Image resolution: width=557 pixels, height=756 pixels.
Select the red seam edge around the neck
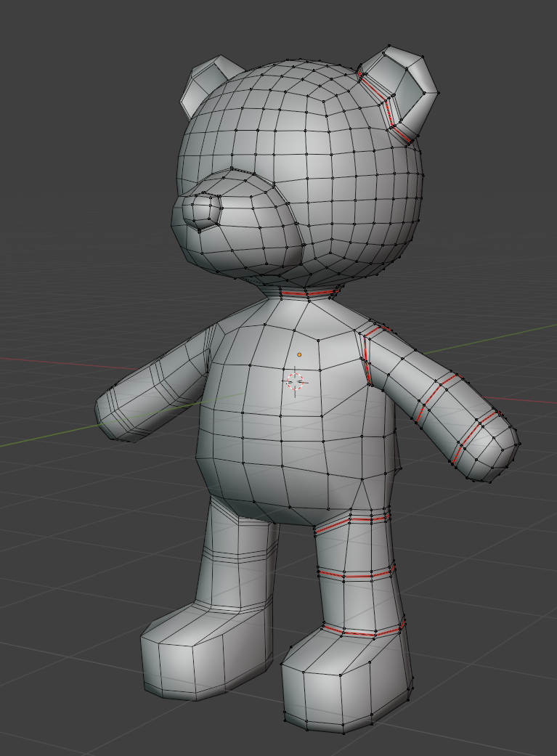[x=308, y=293]
